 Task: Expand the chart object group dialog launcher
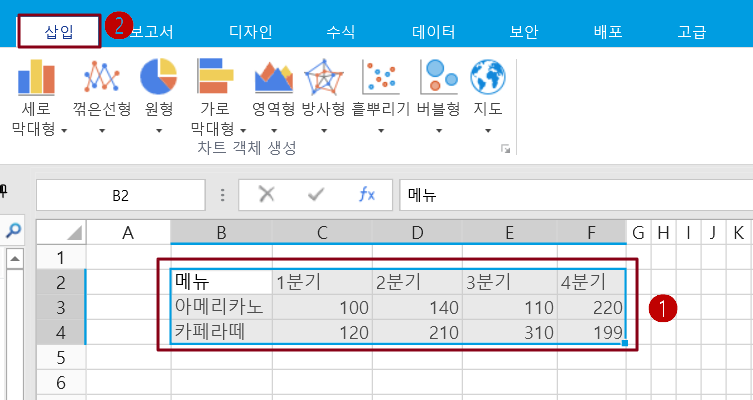pyautogui.click(x=506, y=149)
